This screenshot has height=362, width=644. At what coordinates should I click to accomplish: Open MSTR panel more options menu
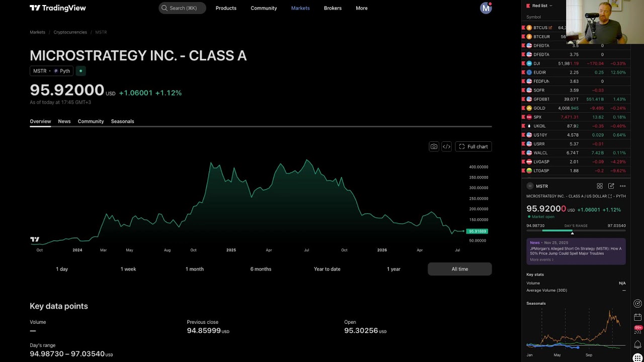point(623,186)
